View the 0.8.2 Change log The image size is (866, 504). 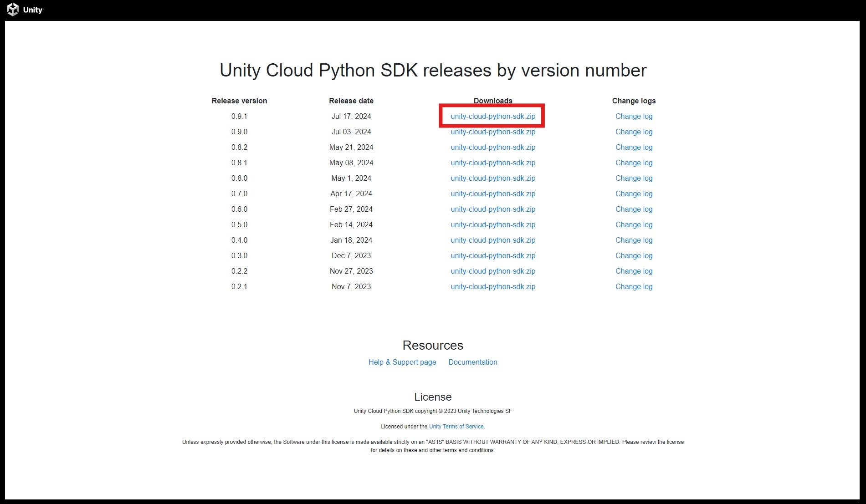[634, 147]
